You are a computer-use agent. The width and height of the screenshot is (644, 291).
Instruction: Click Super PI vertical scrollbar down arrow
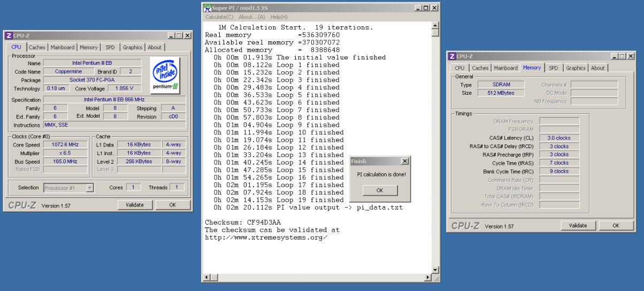point(435,270)
